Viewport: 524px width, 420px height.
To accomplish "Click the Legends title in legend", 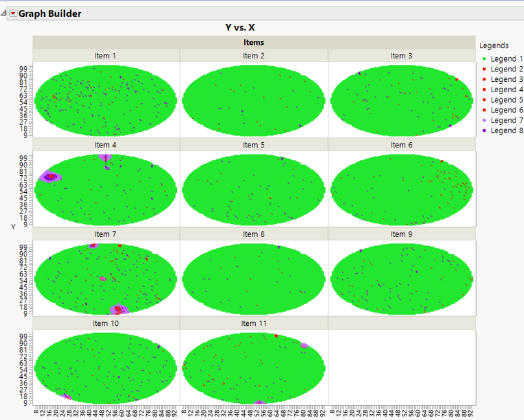I will pyautogui.click(x=494, y=45).
